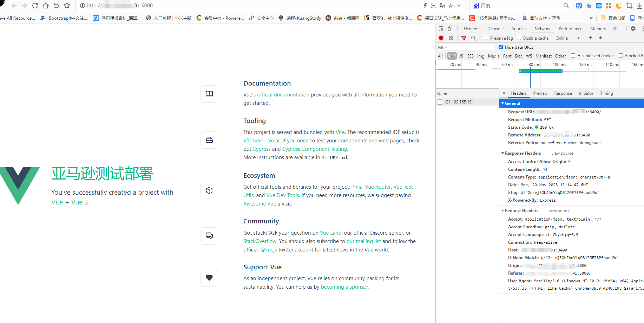Open the Initiator tab of the request

[x=586, y=93]
